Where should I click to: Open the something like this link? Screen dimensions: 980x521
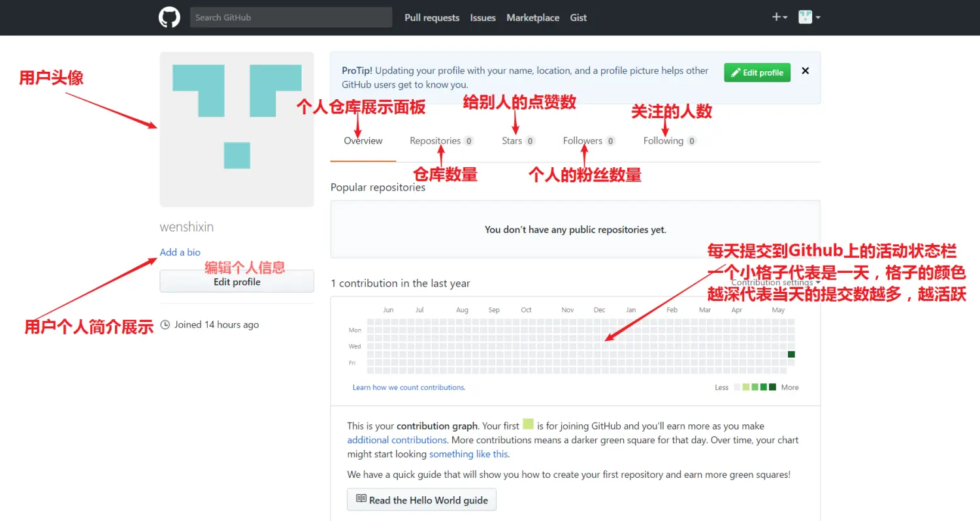(x=468, y=454)
